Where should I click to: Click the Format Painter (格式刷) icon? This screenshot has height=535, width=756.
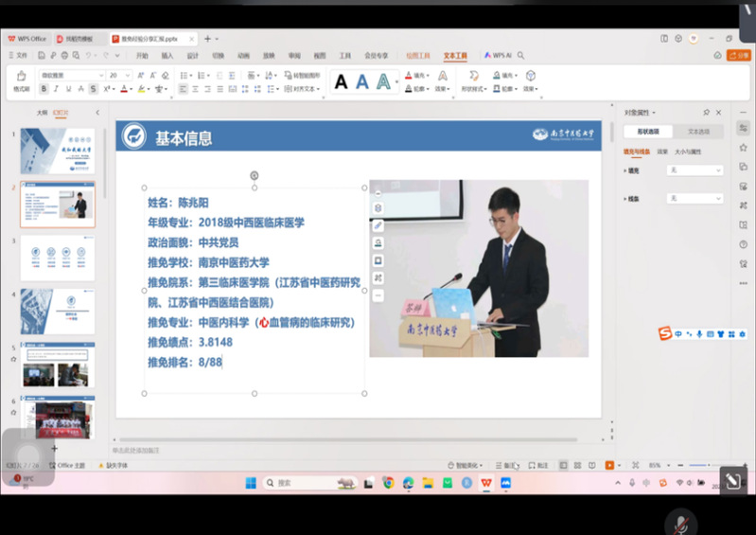(21, 78)
